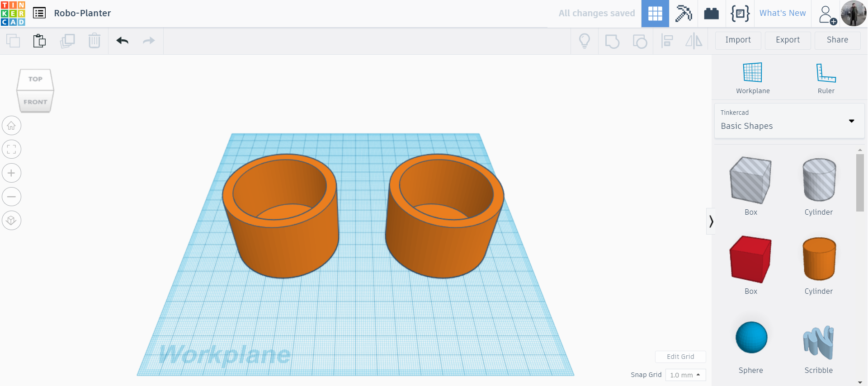The height and width of the screenshot is (386, 868).
Task: Open the Bricks mode
Action: (x=712, y=14)
